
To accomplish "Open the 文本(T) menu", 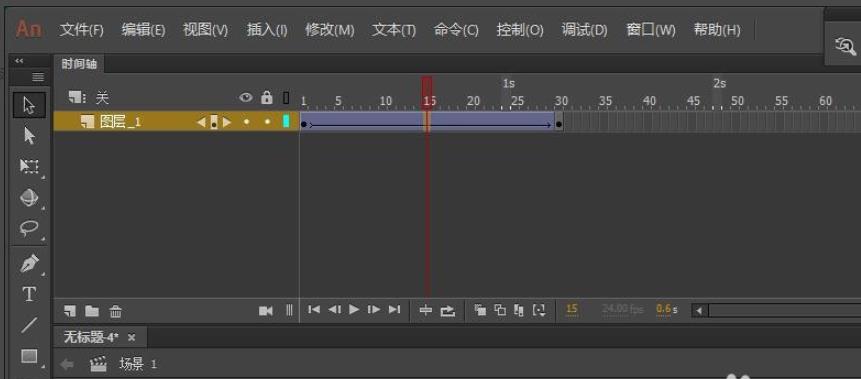I will pyautogui.click(x=394, y=30).
